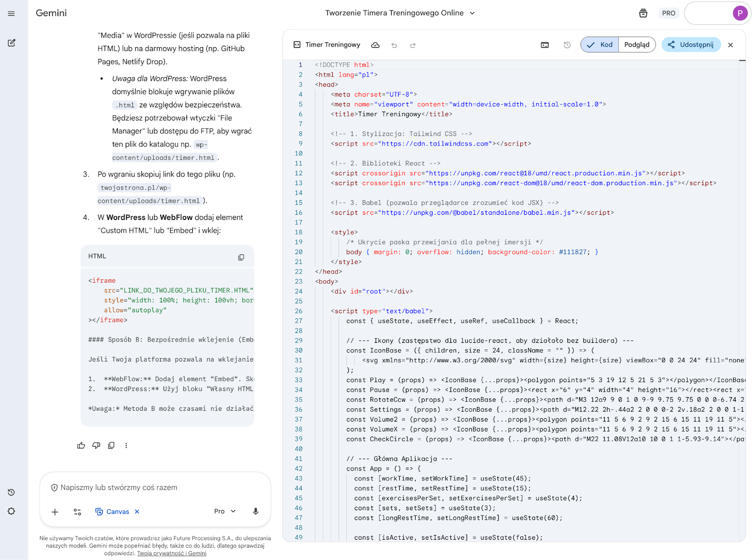Give thumbs up to response
Image resolution: width=754 pixels, height=560 pixels.
[81, 446]
